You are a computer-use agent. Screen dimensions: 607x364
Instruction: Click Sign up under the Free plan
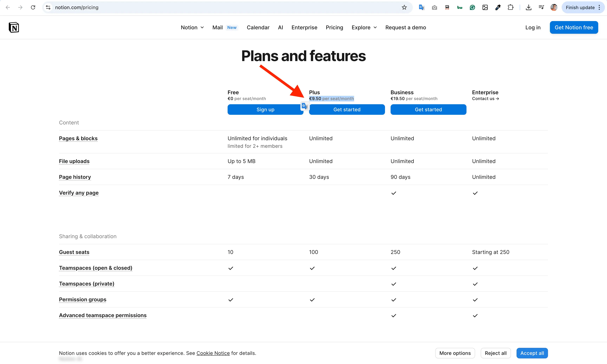(265, 109)
